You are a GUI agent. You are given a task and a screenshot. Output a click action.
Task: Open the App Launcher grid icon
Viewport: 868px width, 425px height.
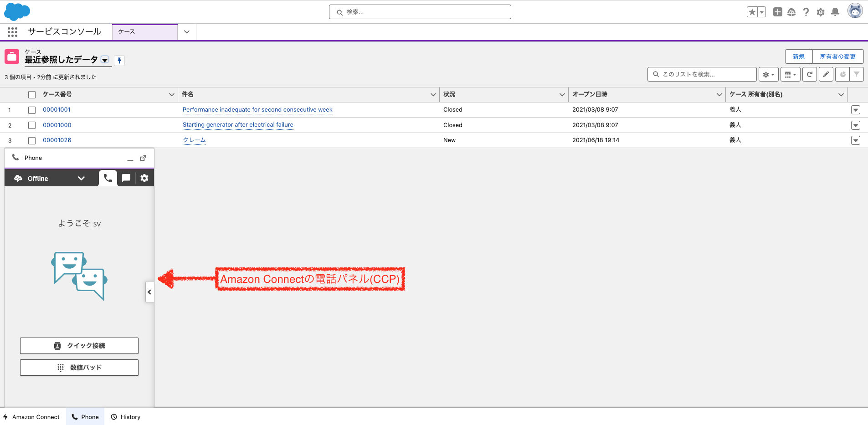click(x=12, y=32)
